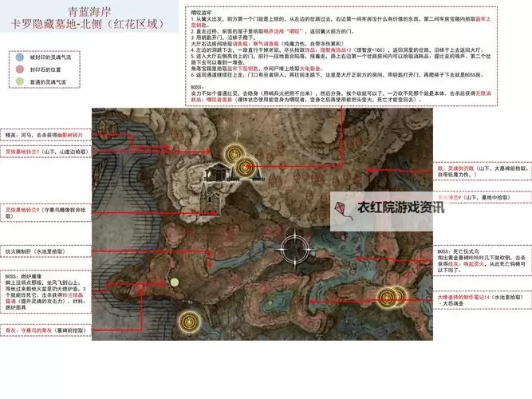Click the pale green spirit-spring dot on the map

(175, 282)
